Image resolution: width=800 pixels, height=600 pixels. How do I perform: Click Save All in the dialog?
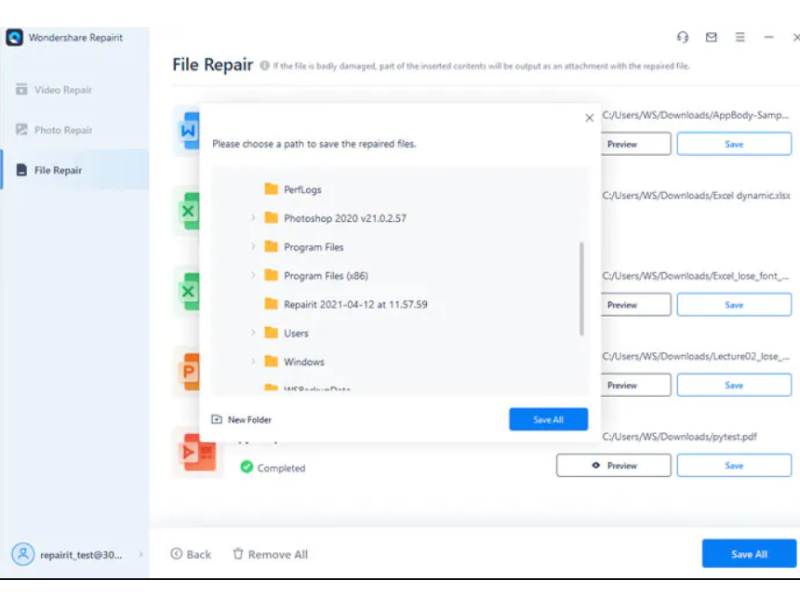(x=548, y=419)
